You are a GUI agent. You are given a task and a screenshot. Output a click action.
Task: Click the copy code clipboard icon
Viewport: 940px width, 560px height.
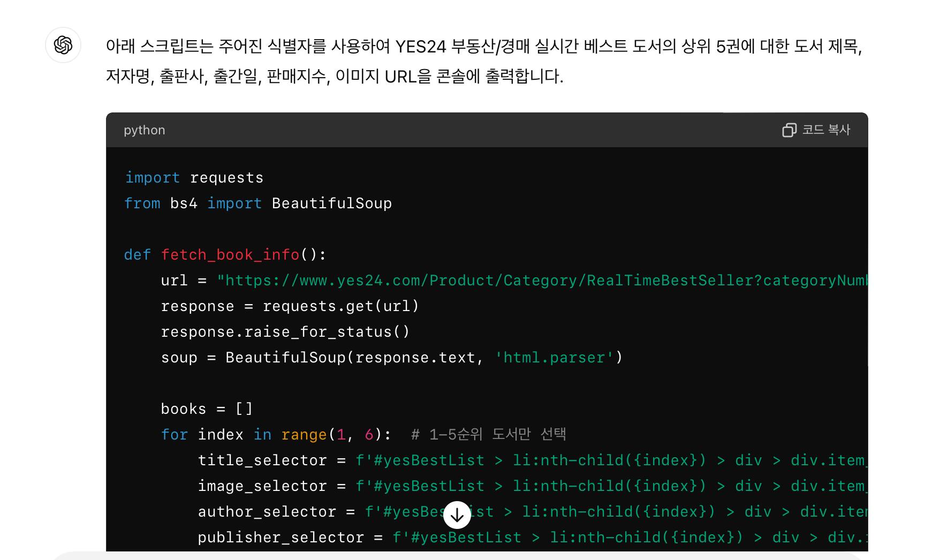(x=789, y=130)
